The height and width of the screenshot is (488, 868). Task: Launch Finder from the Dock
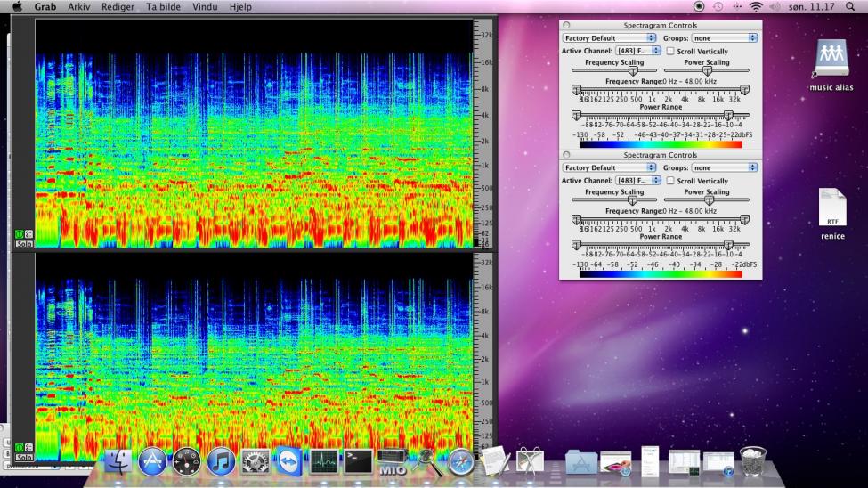(x=118, y=461)
